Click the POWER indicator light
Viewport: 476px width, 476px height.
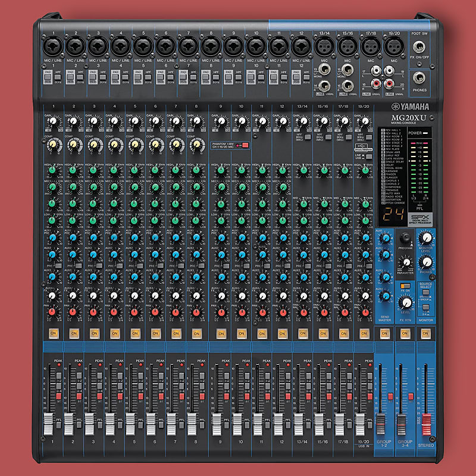(x=425, y=133)
